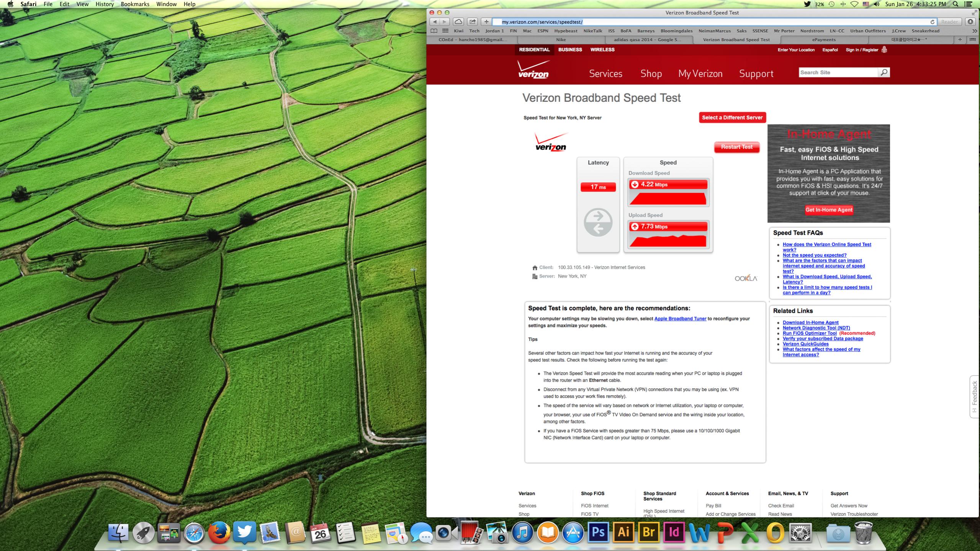Click the ESPN bookmark in the bookmarks bar
This screenshot has height=551, width=980.
coord(543,31)
